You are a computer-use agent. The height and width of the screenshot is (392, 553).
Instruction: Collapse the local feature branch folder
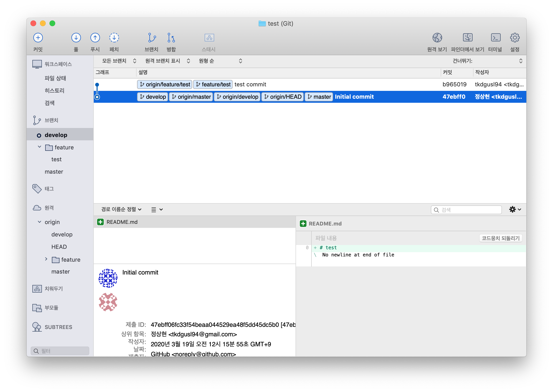click(x=39, y=147)
